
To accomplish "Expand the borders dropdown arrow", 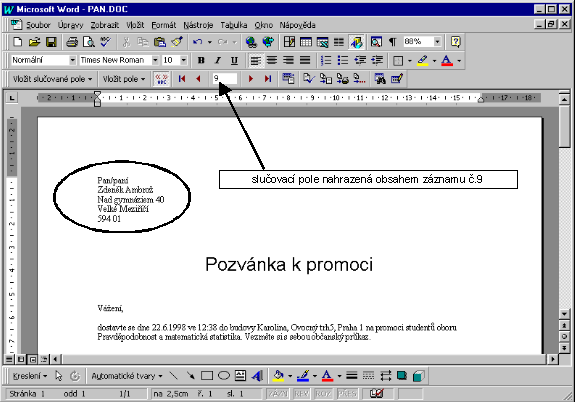I will (410, 61).
